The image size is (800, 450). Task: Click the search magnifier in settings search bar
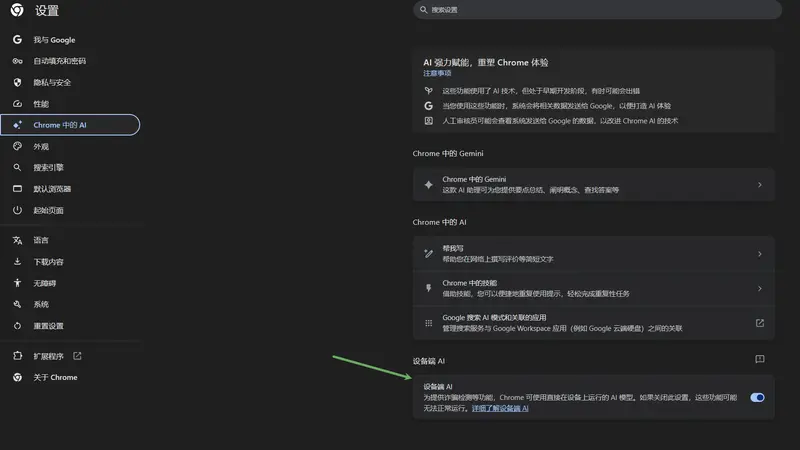(x=423, y=10)
